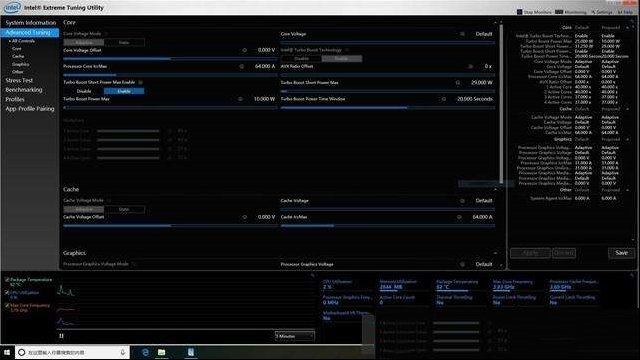Click the Monitoring icon in top bar
Image resolution: width=640 pixels, height=360 pixels.
[559, 12]
